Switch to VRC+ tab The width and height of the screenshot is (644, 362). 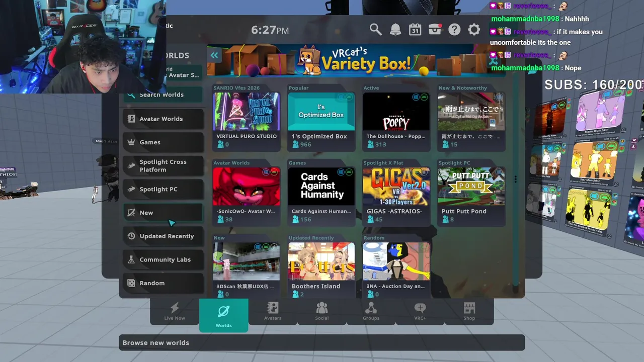[x=420, y=312]
